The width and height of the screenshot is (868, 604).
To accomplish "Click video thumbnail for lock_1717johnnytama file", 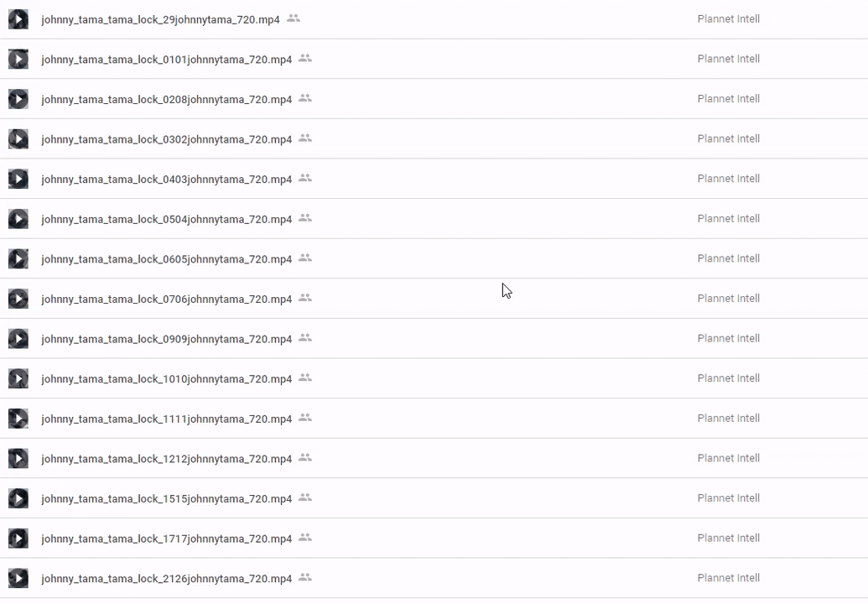I will 18,539.
